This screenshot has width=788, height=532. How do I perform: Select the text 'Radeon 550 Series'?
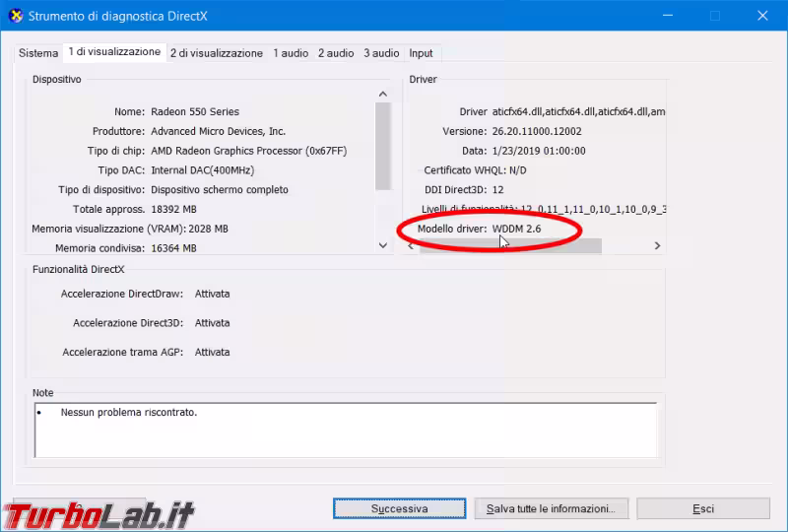pyautogui.click(x=195, y=111)
